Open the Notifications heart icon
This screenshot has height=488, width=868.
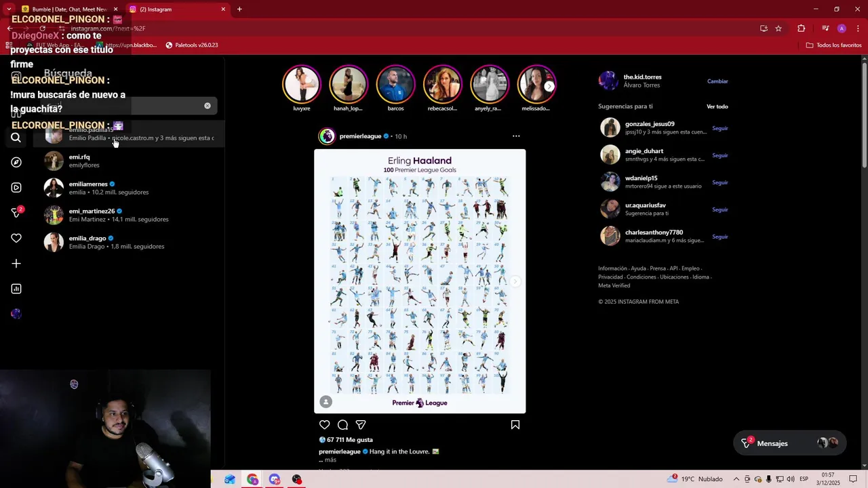pyautogui.click(x=16, y=238)
